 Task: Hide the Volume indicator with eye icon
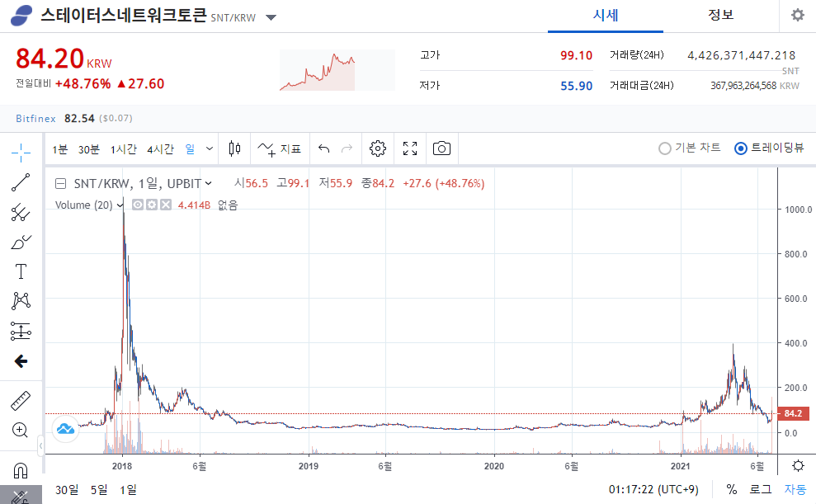pos(138,205)
